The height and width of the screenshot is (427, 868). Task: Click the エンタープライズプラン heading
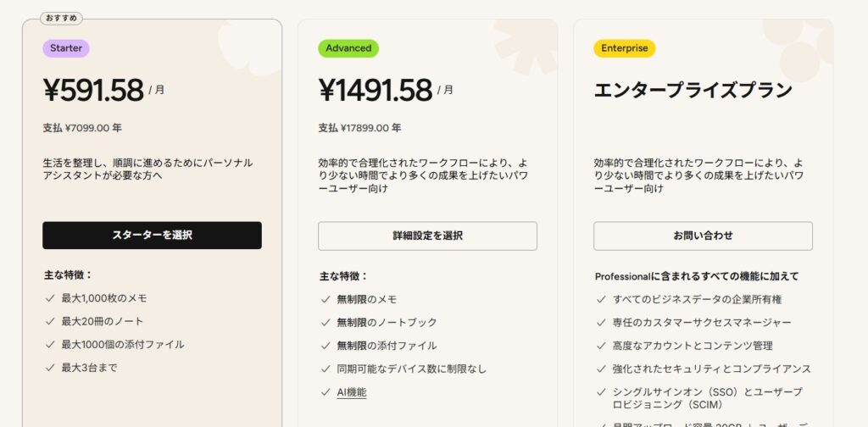[x=693, y=91]
